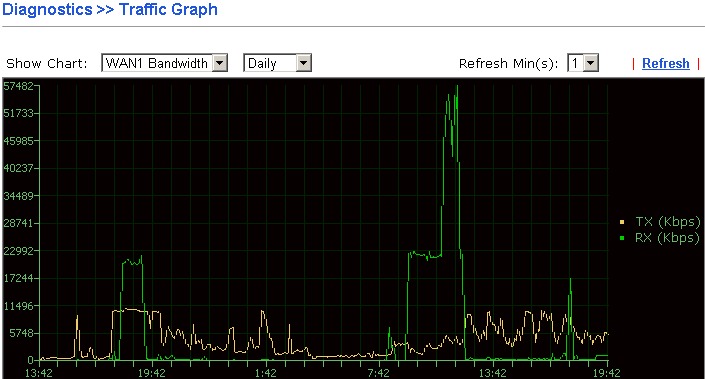Open the Refresh Min(s) dropdown

point(583,63)
